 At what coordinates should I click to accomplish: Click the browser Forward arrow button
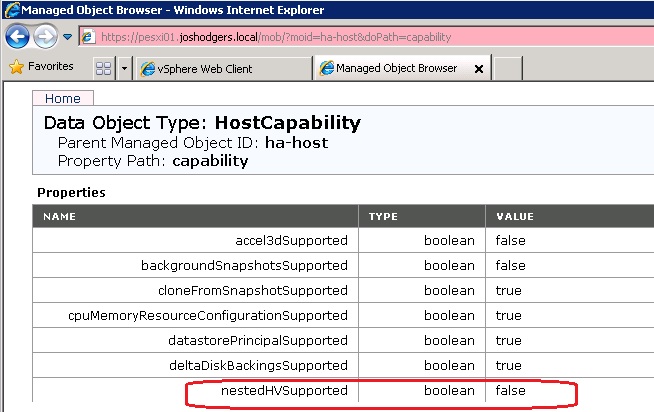click(45, 37)
